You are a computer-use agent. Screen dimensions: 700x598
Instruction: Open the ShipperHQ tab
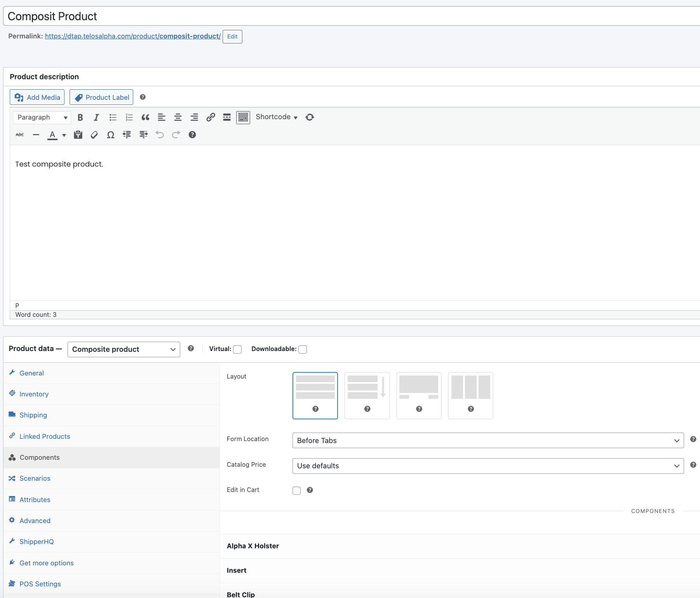(x=111, y=542)
